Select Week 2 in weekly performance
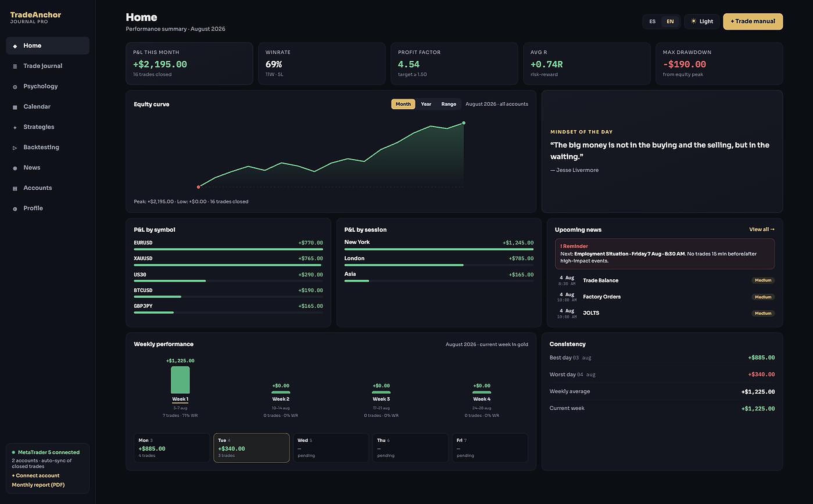Image resolution: width=813 pixels, height=504 pixels. (281, 399)
